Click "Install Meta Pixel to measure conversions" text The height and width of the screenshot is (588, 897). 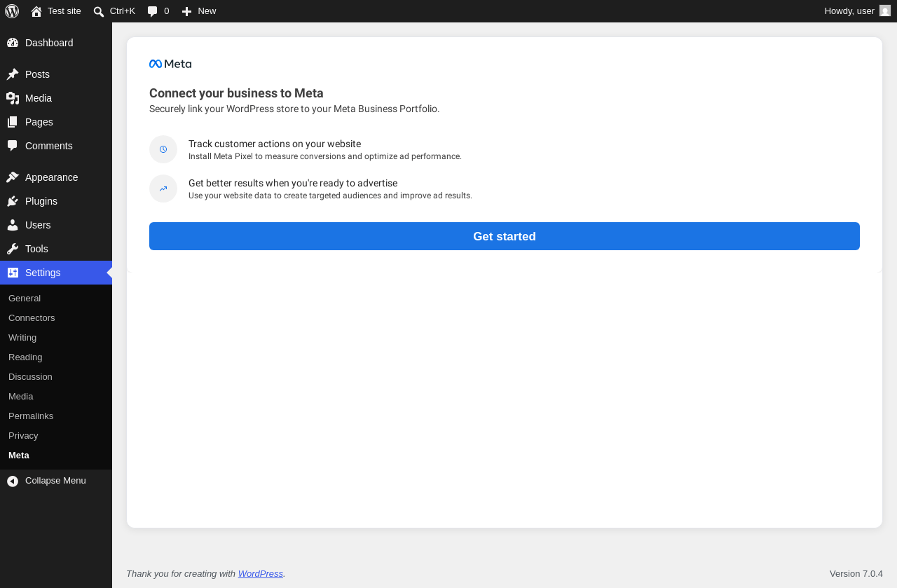[x=325, y=156]
